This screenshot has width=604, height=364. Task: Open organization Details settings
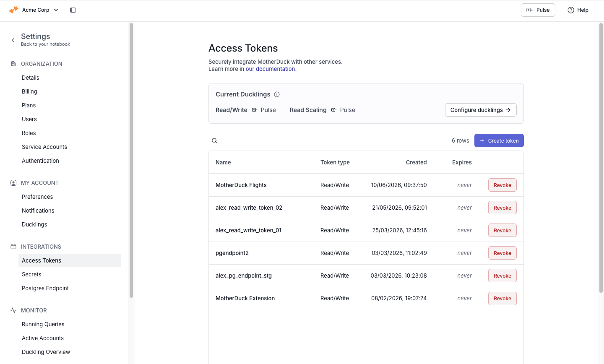30,78
